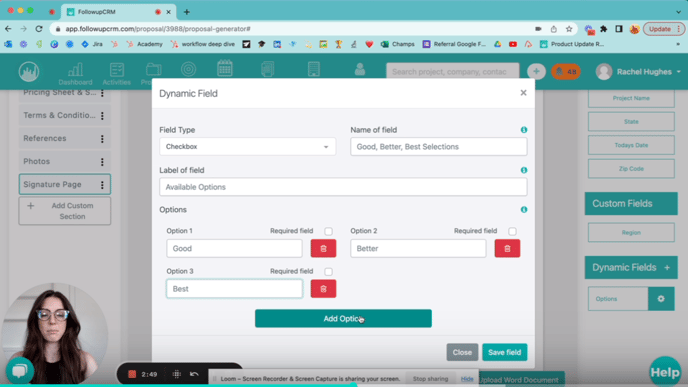Open the calendar icon in top navigation
The image size is (688, 387).
[x=225, y=69]
